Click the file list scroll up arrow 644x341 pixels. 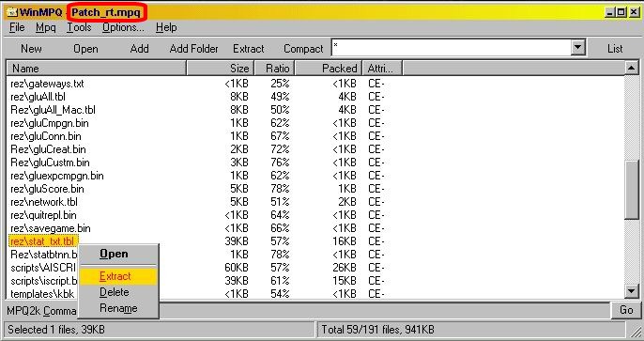[631, 68]
